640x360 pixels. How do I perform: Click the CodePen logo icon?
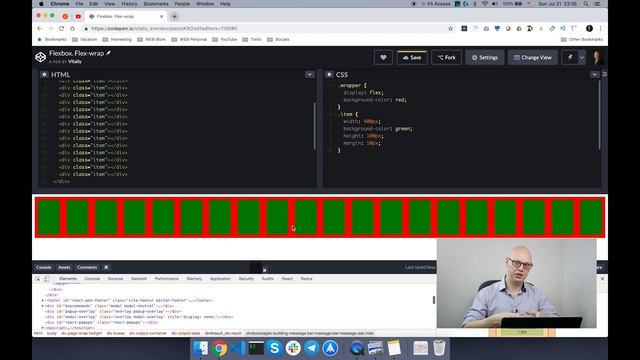[x=40, y=57]
